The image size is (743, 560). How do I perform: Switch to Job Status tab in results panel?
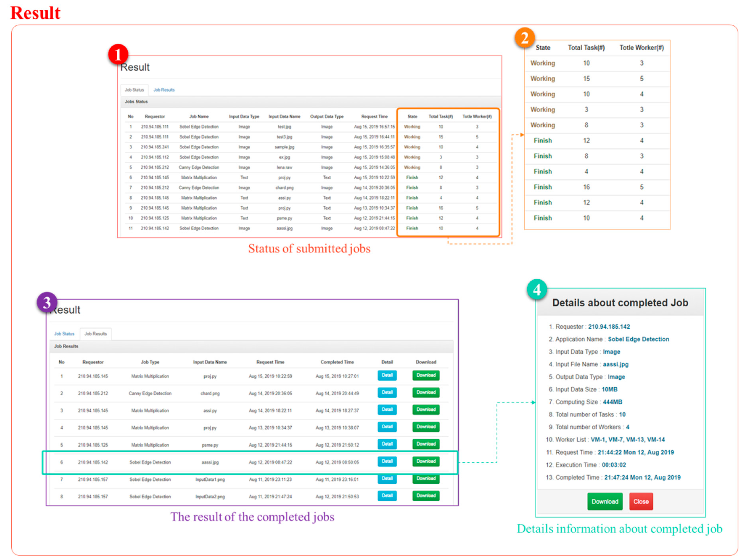[64, 334]
